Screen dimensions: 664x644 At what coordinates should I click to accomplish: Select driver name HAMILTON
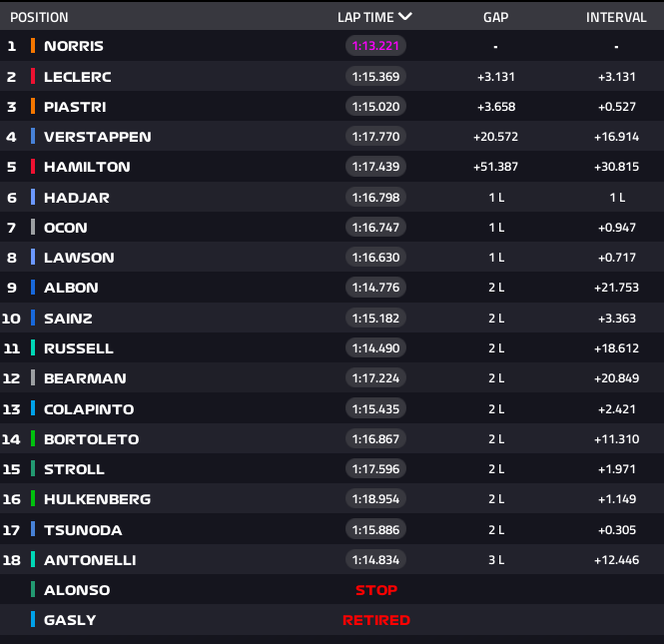(x=87, y=167)
